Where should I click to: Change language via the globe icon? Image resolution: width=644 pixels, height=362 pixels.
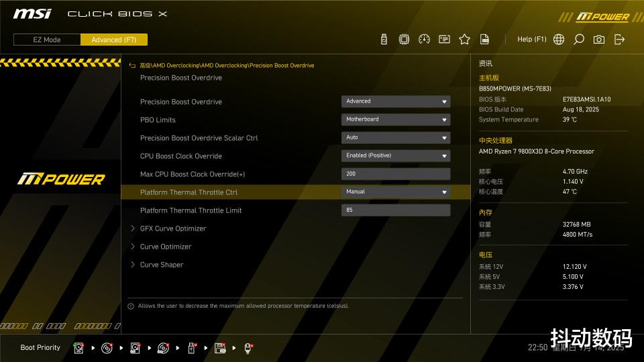pos(559,40)
